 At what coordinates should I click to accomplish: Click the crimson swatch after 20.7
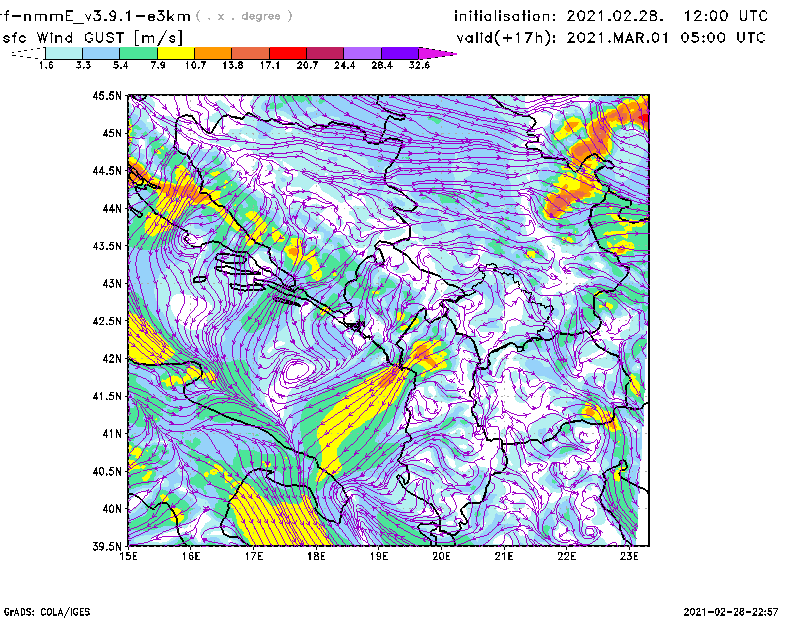[x=325, y=53]
